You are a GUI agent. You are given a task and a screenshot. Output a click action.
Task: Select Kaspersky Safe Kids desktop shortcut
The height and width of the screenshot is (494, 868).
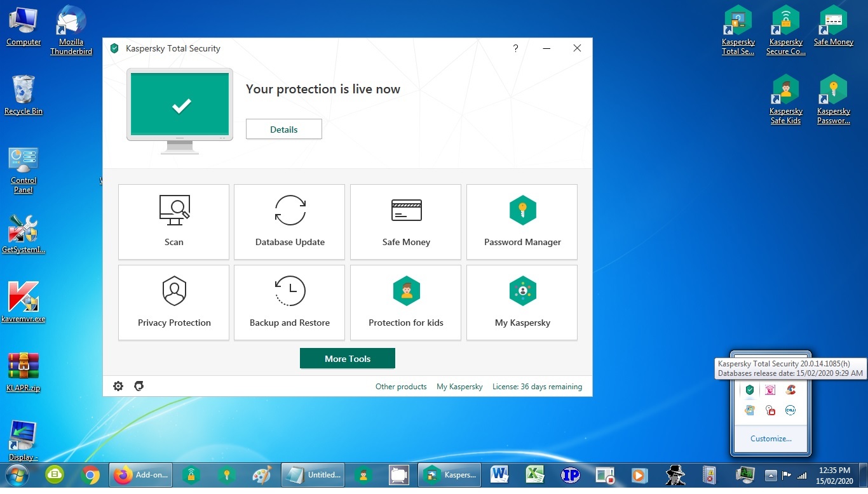tap(786, 100)
